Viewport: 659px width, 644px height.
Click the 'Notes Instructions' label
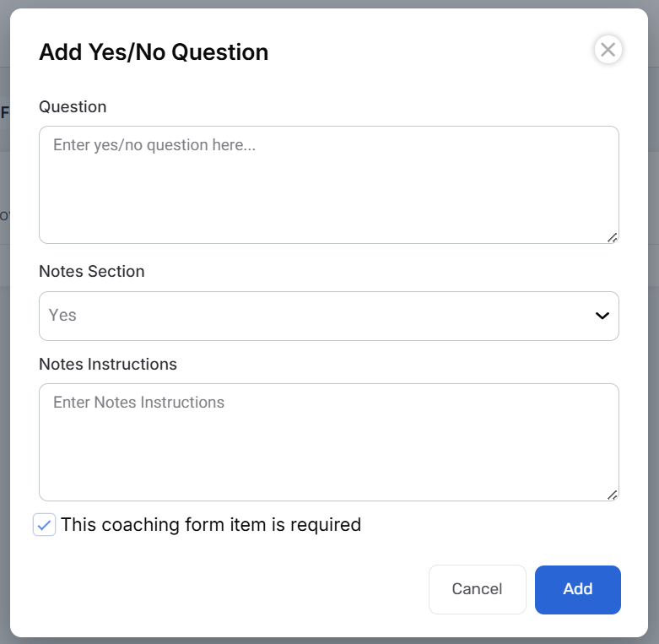coord(108,365)
